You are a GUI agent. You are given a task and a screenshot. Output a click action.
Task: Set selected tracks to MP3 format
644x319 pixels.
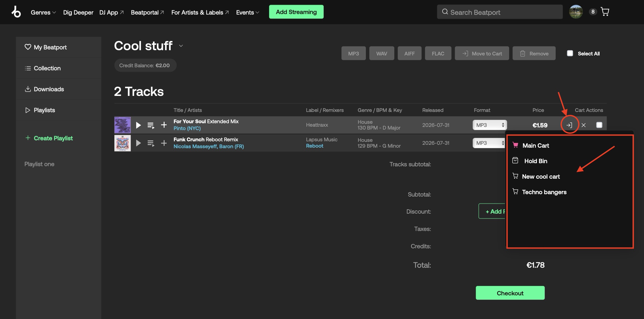tap(354, 53)
